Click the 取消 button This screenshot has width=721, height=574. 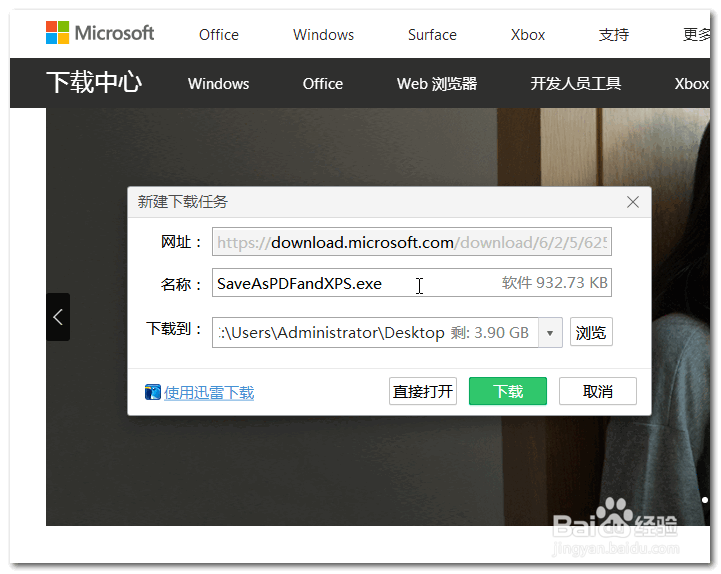[x=598, y=391]
